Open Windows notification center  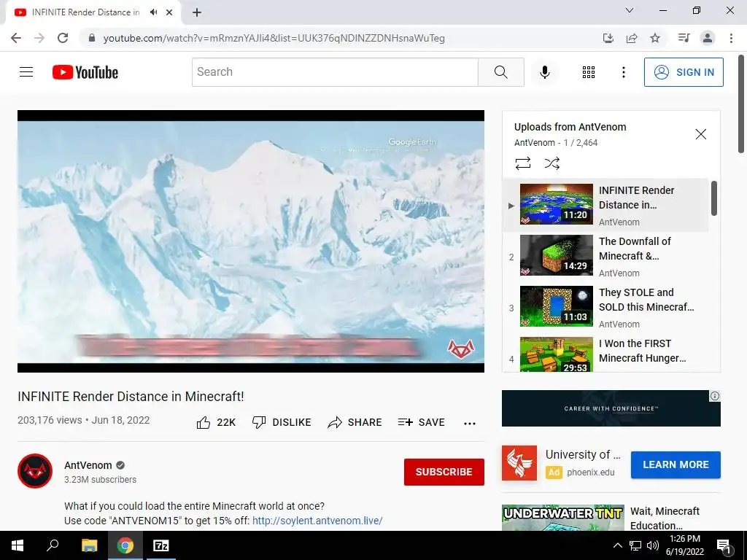click(724, 546)
